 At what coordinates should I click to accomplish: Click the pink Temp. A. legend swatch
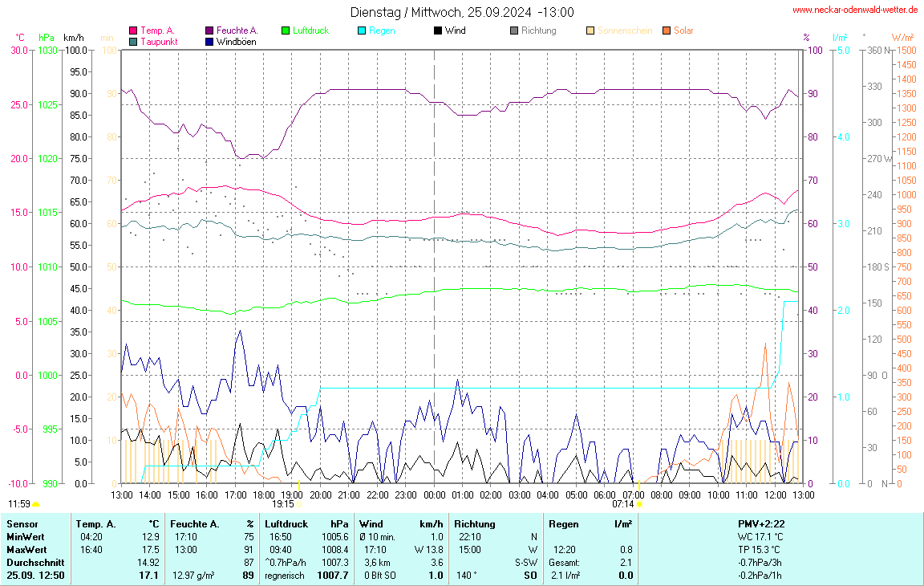tap(133, 31)
